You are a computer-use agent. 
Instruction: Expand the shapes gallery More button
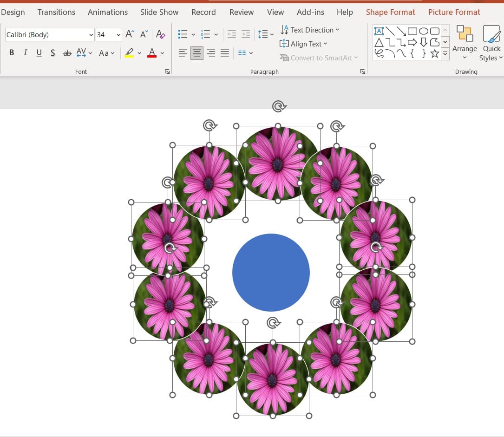tap(445, 53)
